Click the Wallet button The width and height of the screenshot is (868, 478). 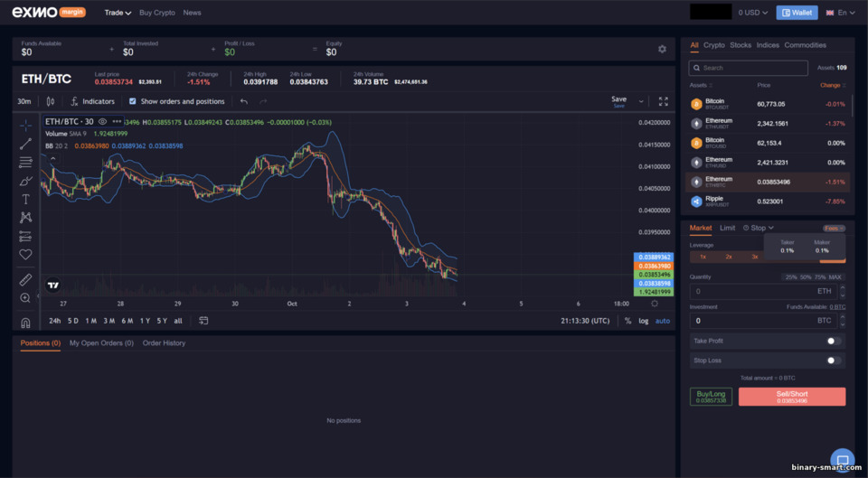click(797, 12)
